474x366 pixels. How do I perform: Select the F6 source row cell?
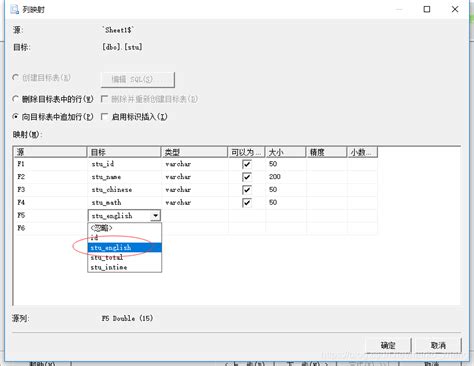tap(50, 228)
